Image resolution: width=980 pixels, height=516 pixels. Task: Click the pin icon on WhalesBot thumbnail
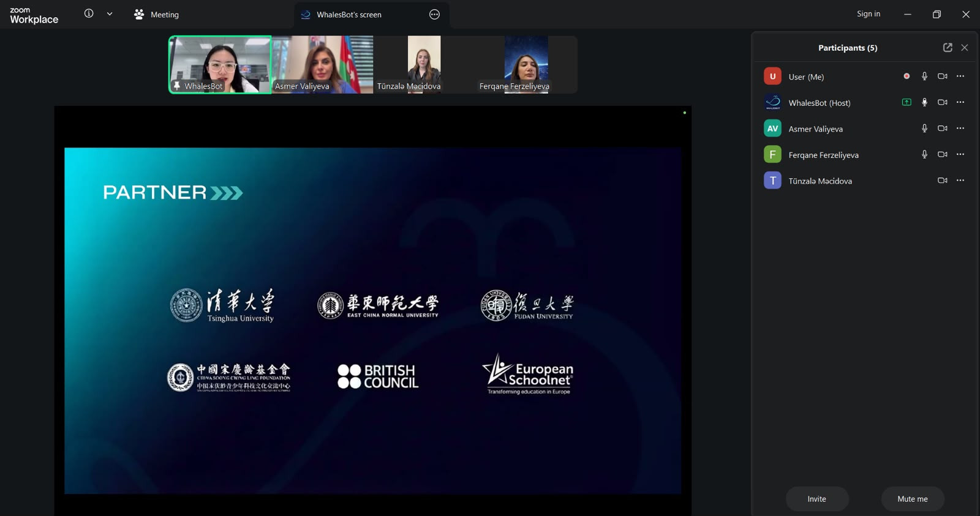click(177, 86)
